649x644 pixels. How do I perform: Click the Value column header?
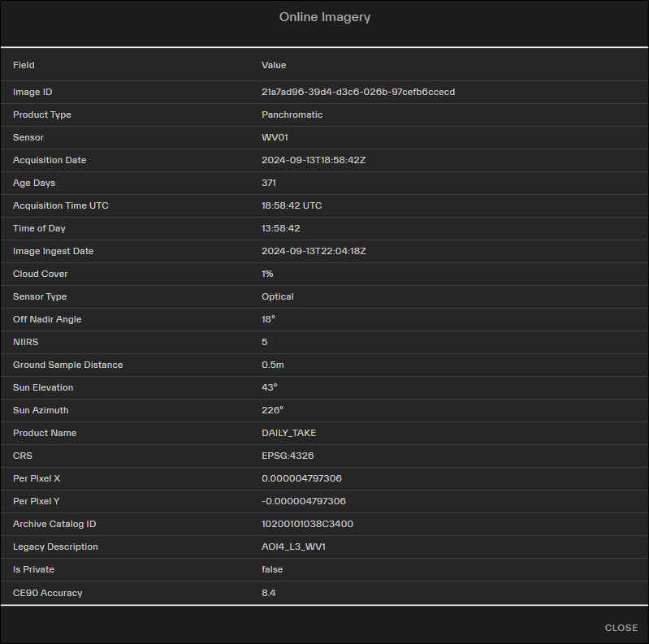pos(274,65)
